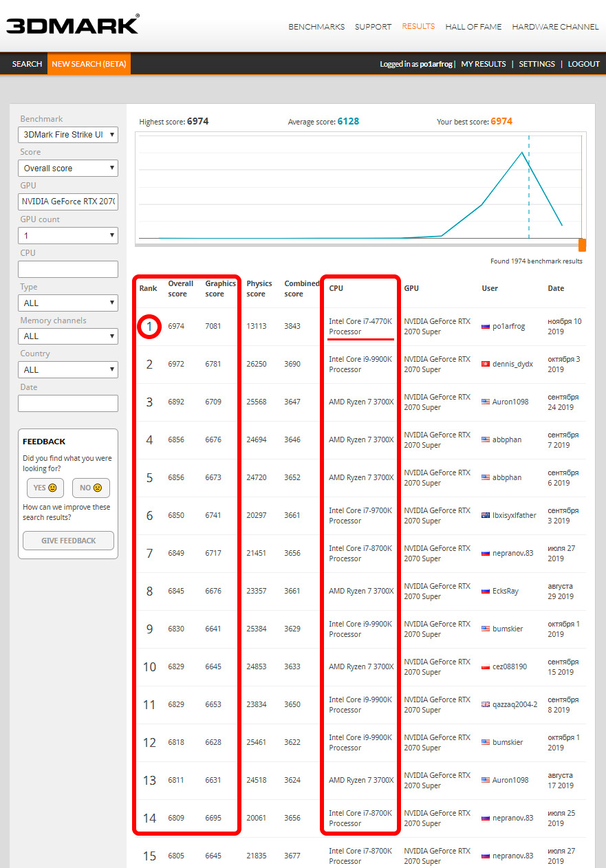Click the Give Feedback button
Screen dimensions: 606x868
click(x=68, y=541)
